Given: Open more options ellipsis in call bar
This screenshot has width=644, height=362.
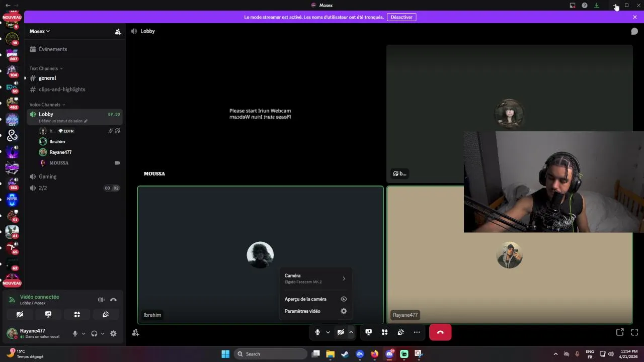Looking at the screenshot, I should [x=417, y=332].
